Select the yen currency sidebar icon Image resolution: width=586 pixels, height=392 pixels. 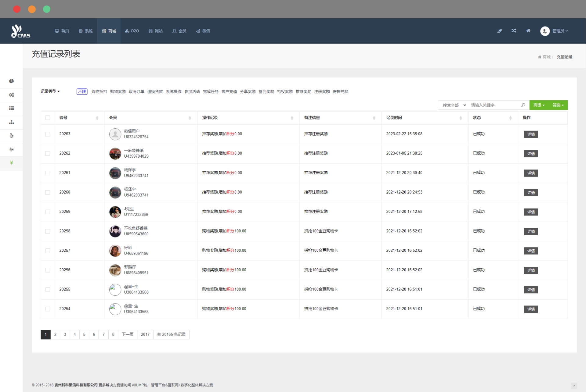click(x=11, y=163)
